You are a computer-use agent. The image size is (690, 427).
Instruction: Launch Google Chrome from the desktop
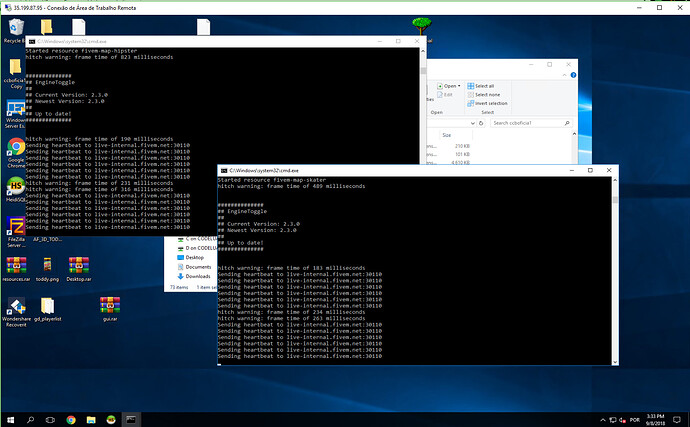coord(16,147)
